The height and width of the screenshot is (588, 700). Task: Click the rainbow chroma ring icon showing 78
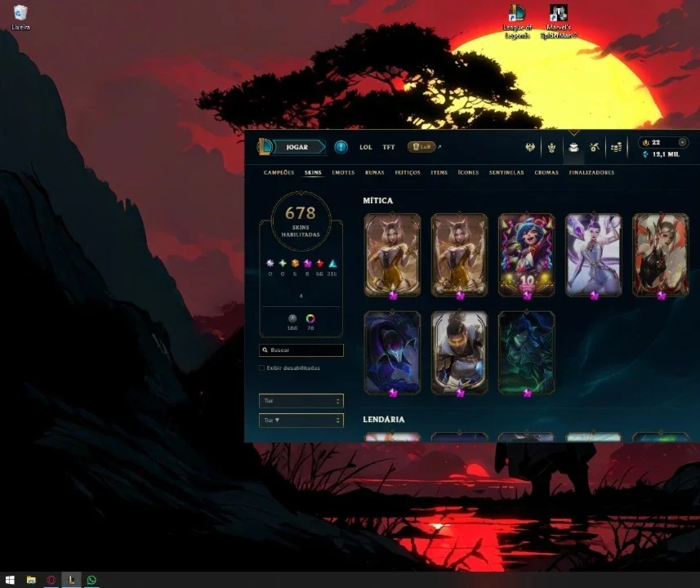310,318
